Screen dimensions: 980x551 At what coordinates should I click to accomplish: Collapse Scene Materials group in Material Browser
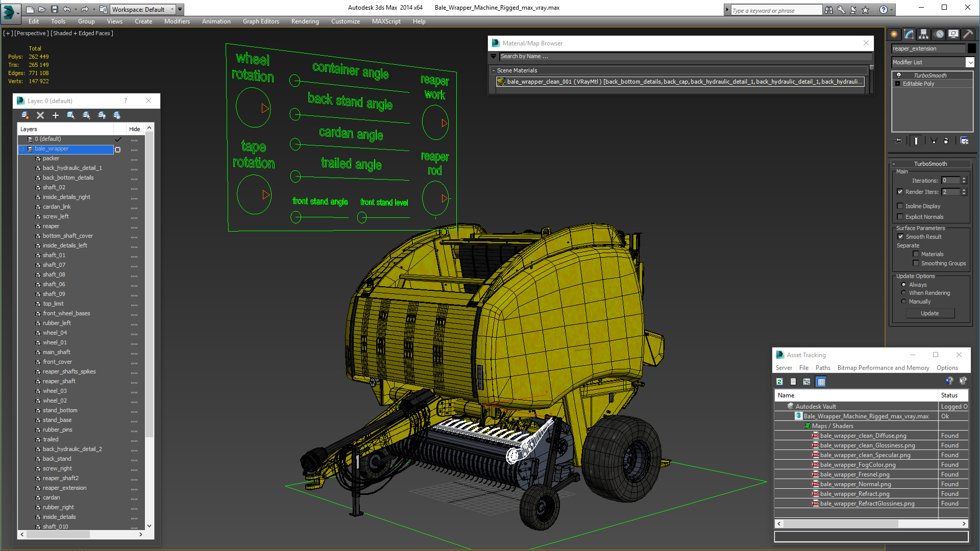[x=494, y=70]
